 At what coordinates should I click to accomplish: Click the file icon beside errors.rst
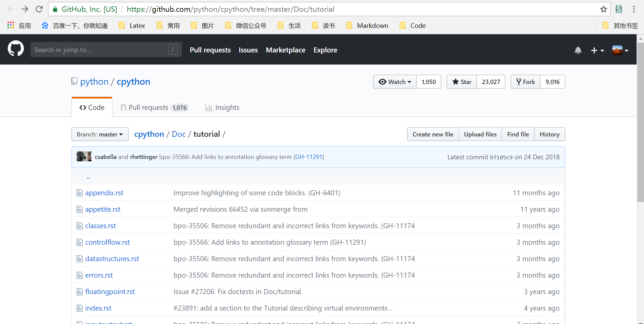tap(80, 275)
